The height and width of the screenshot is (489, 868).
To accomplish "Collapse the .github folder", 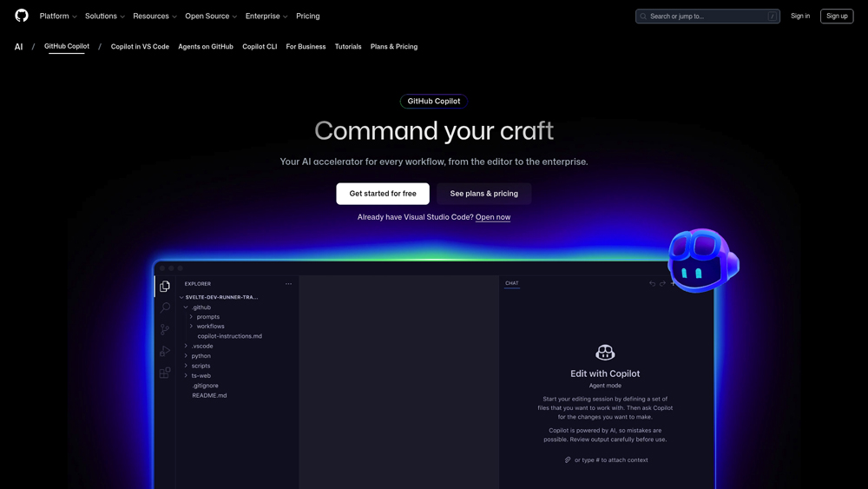I will [198, 307].
